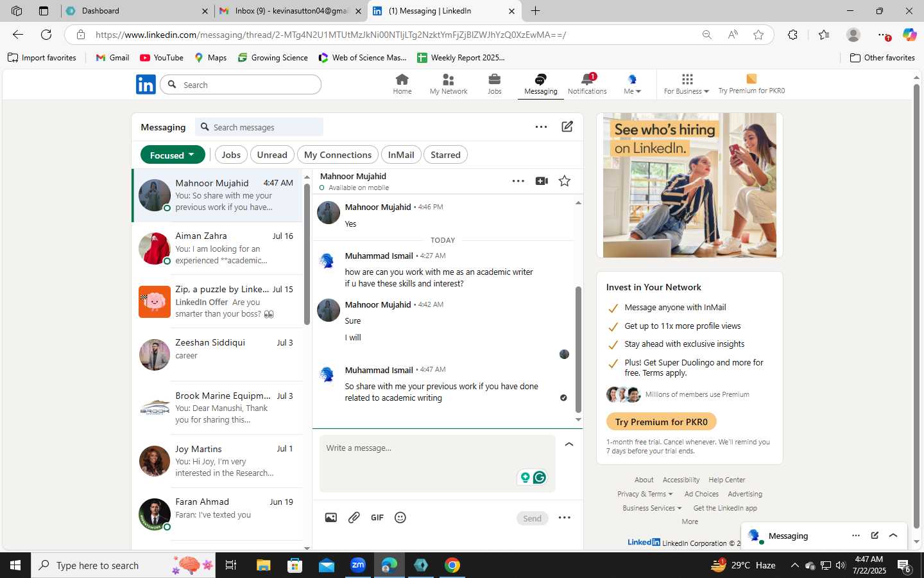Viewport: 924px width, 578px height.
Task: Launch Zoom from the taskbar
Action: 358,565
